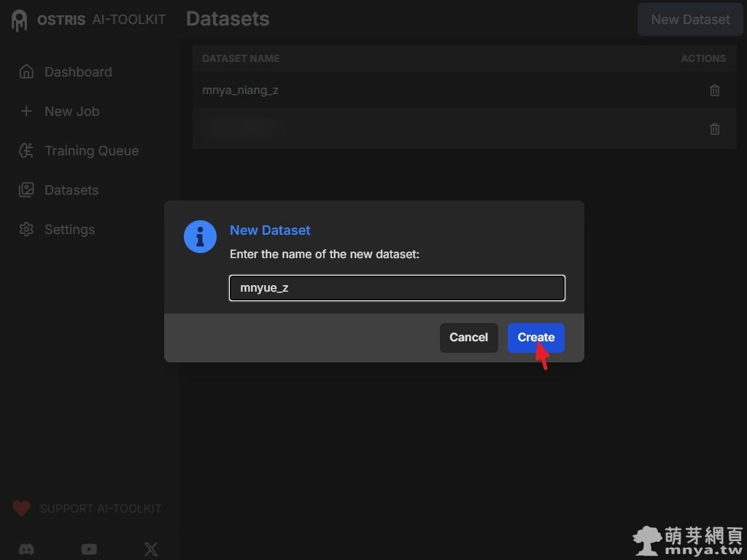Click the New Dataset button at top right
The height and width of the screenshot is (560, 747).
(690, 20)
